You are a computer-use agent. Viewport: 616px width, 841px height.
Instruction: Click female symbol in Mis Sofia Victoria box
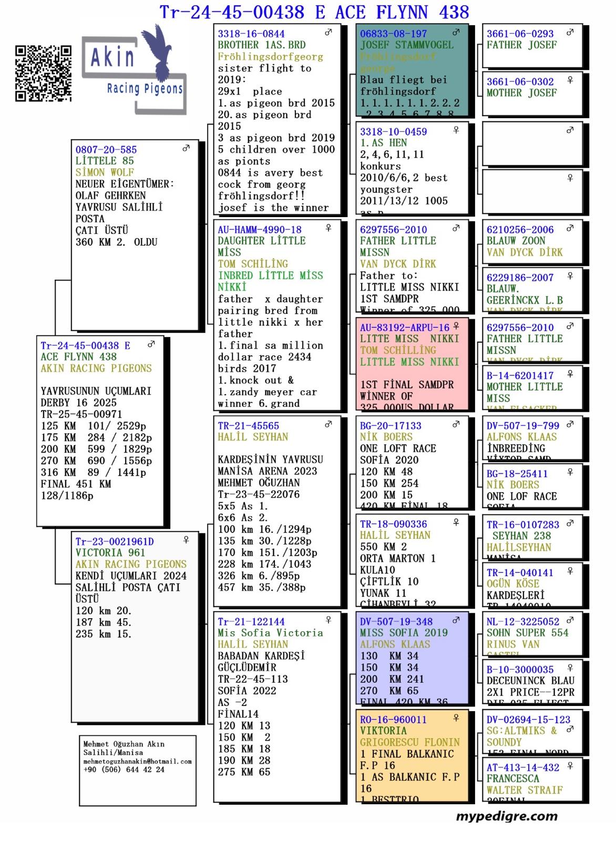(x=328, y=620)
